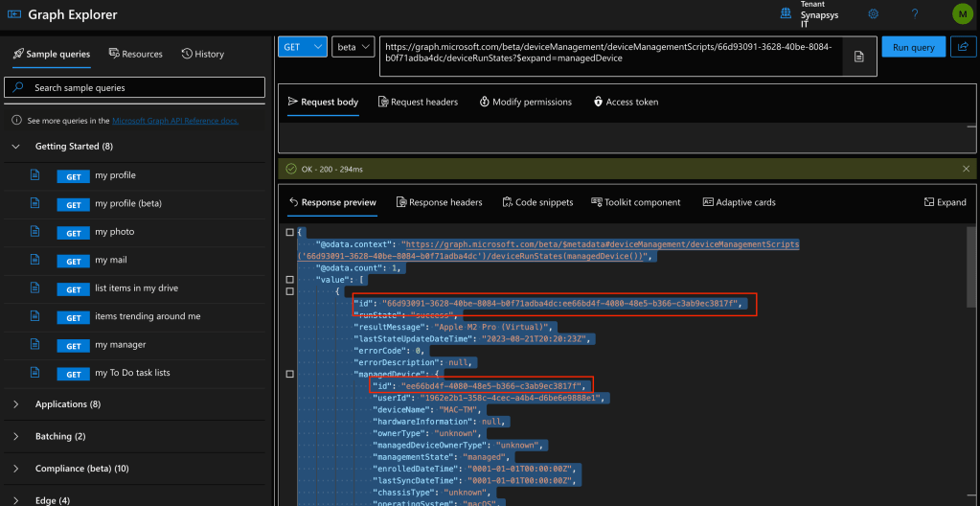This screenshot has height=506, width=980.
Task: Open docs icon for my profile query
Action: point(35,175)
